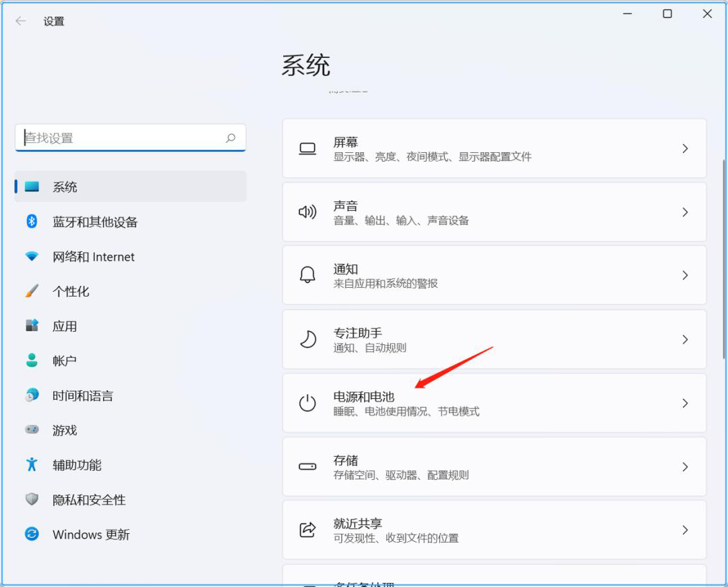728x587 pixels.
Task: Click the 游戏 controller icon
Action: pos(32,430)
